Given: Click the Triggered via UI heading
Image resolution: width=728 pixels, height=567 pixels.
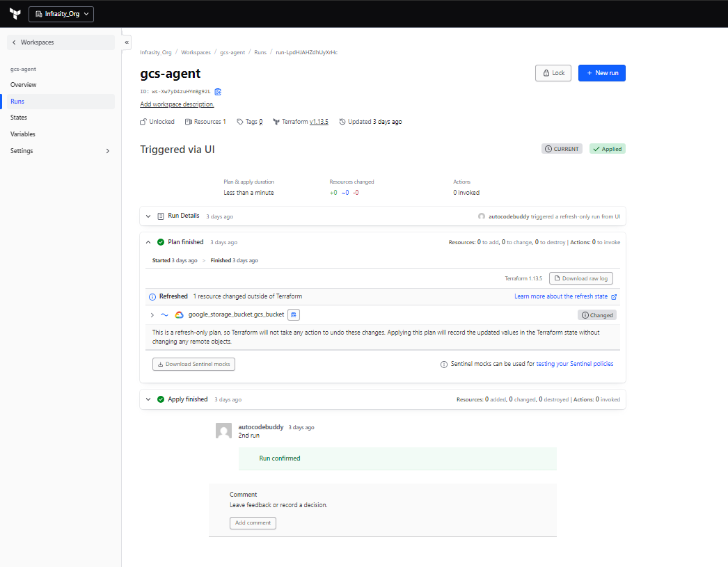Looking at the screenshot, I should click(177, 150).
